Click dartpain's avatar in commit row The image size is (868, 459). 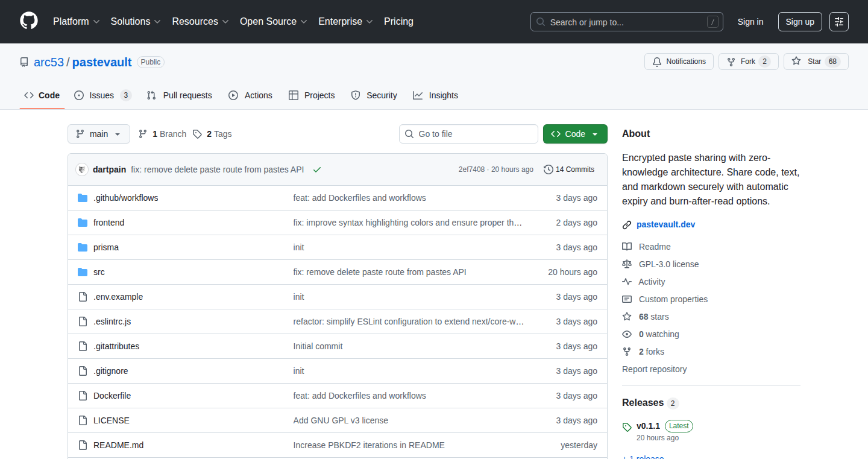82,169
